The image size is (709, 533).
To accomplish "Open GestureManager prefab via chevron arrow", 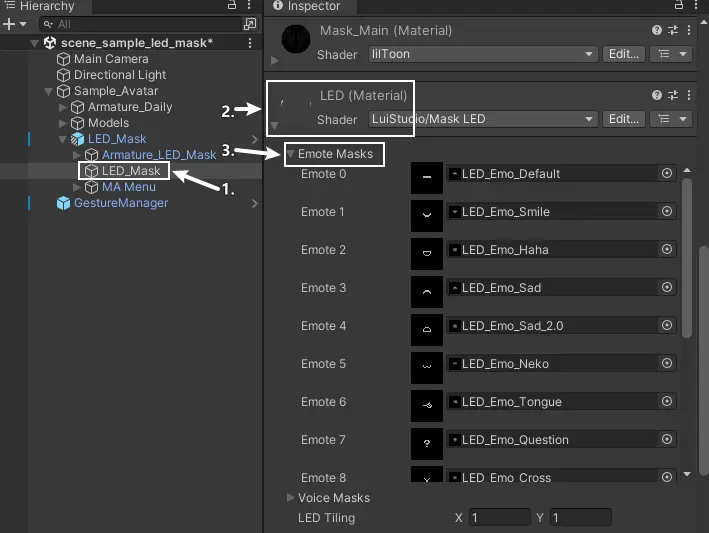I will tap(255, 203).
